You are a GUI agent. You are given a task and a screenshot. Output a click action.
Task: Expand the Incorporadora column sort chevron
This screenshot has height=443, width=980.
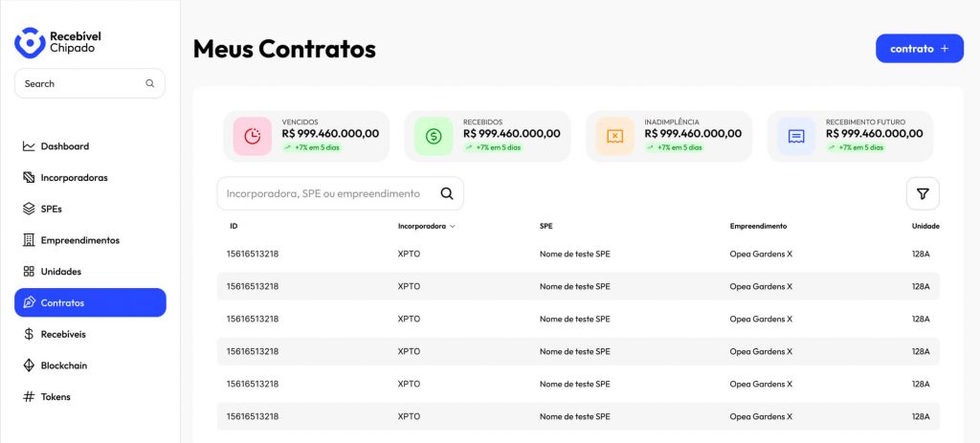pyautogui.click(x=453, y=226)
